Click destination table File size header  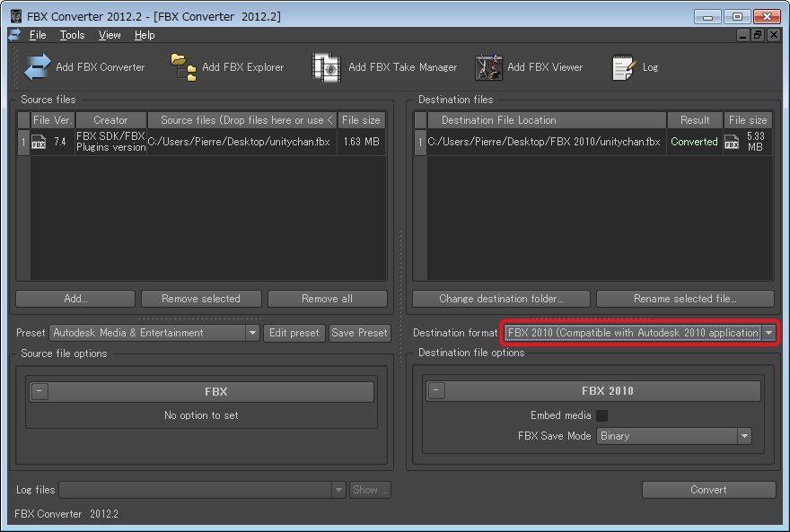(x=748, y=120)
